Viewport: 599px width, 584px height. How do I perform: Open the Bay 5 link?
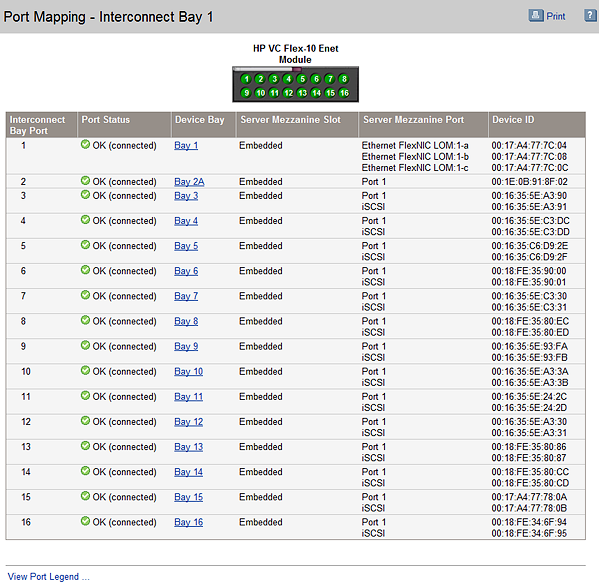[186, 246]
